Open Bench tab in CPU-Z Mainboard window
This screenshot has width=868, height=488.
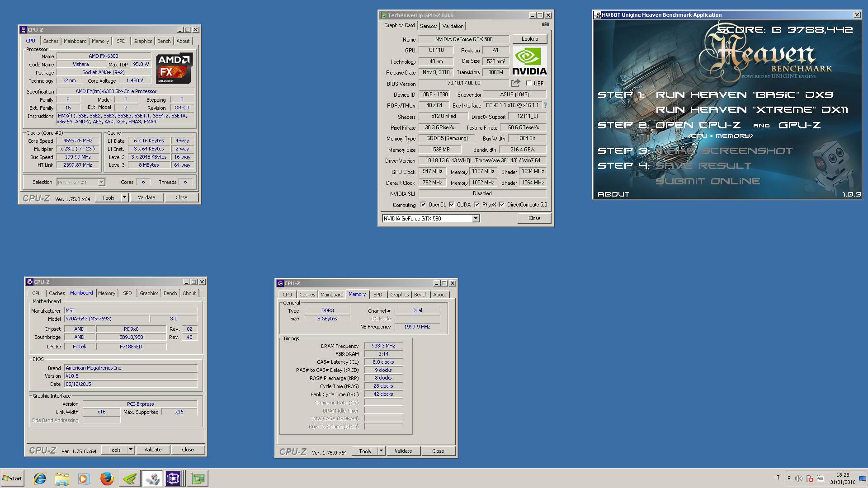point(170,293)
